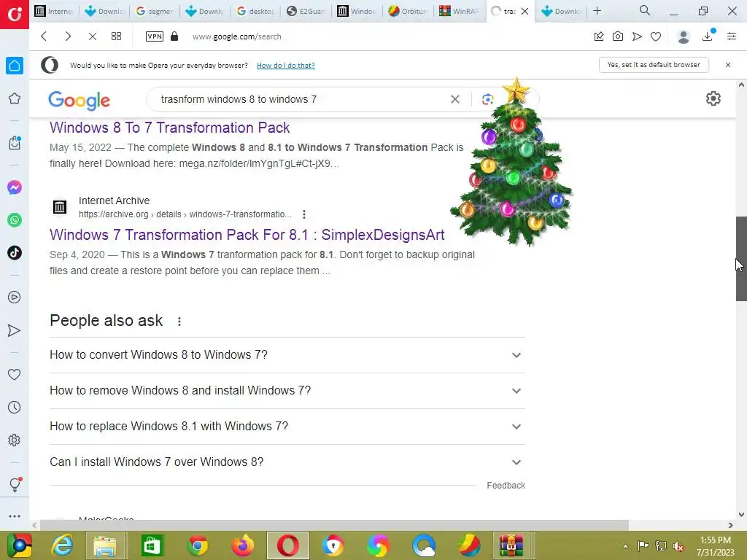
Task: Open Internet Explorer from taskbar
Action: tap(62, 545)
